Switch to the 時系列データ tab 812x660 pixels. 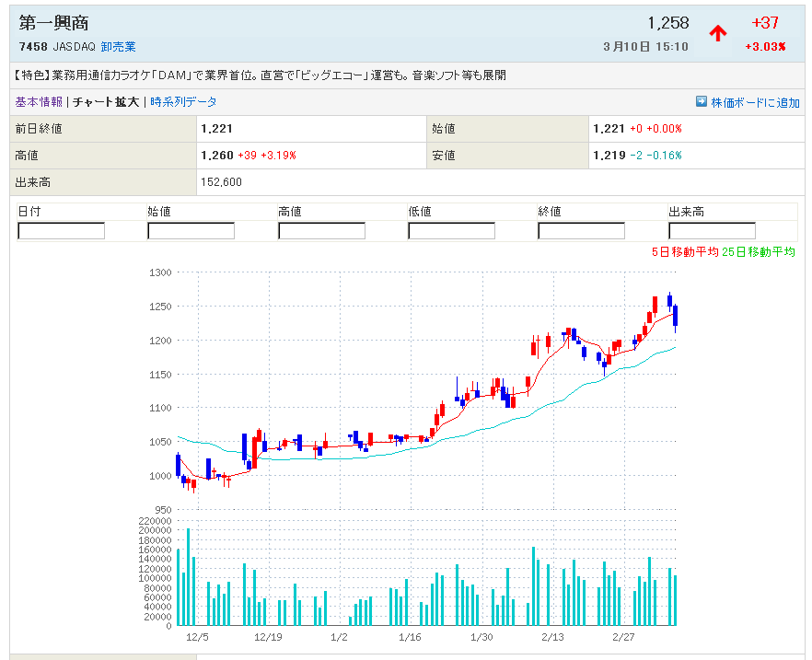(x=183, y=102)
